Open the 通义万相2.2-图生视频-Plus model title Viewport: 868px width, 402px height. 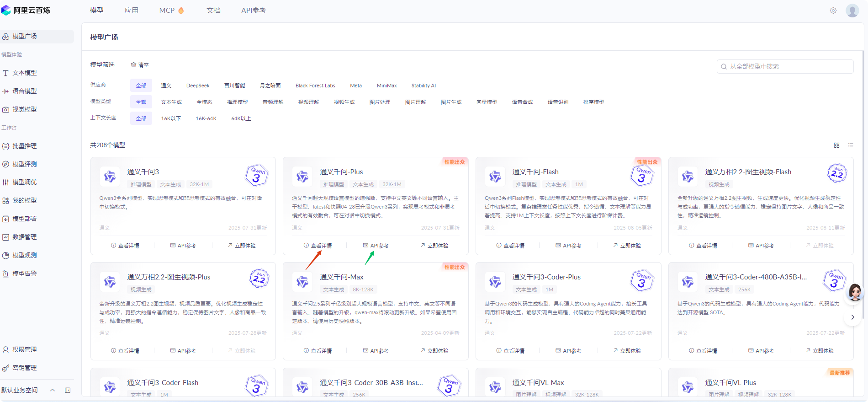coord(169,277)
